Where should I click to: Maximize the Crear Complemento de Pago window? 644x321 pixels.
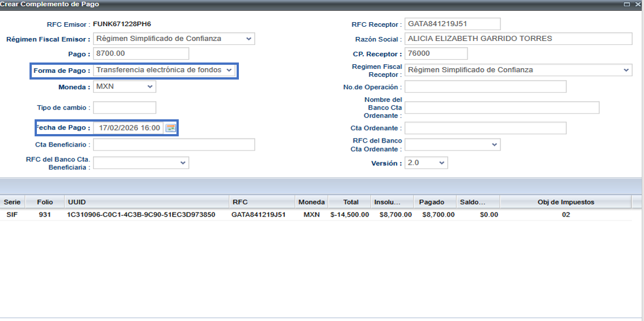point(626,4)
